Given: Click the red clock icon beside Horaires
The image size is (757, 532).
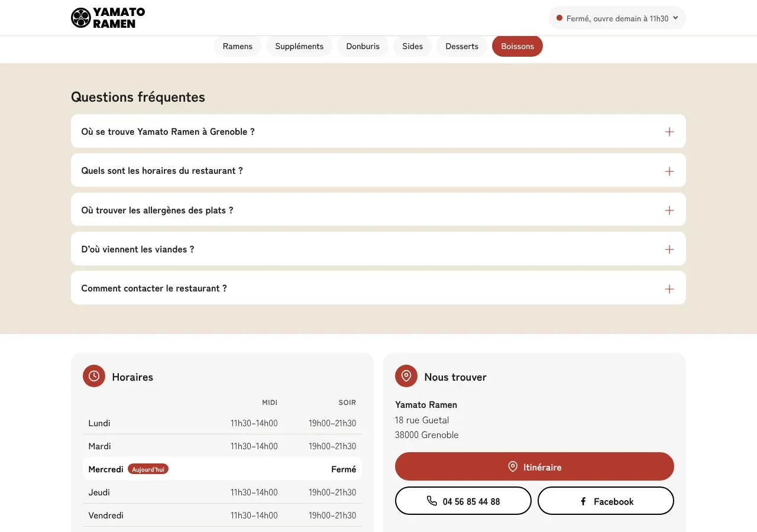Looking at the screenshot, I should (x=94, y=376).
